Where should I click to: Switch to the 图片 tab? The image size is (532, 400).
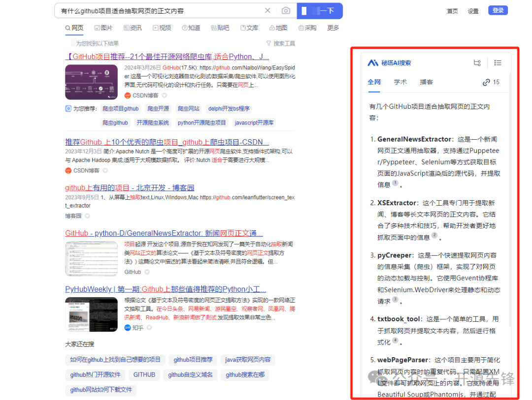tap(103, 28)
